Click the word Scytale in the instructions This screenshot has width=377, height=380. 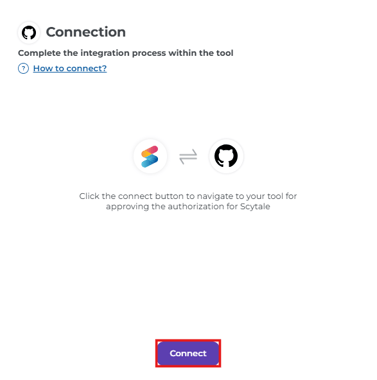(255, 207)
